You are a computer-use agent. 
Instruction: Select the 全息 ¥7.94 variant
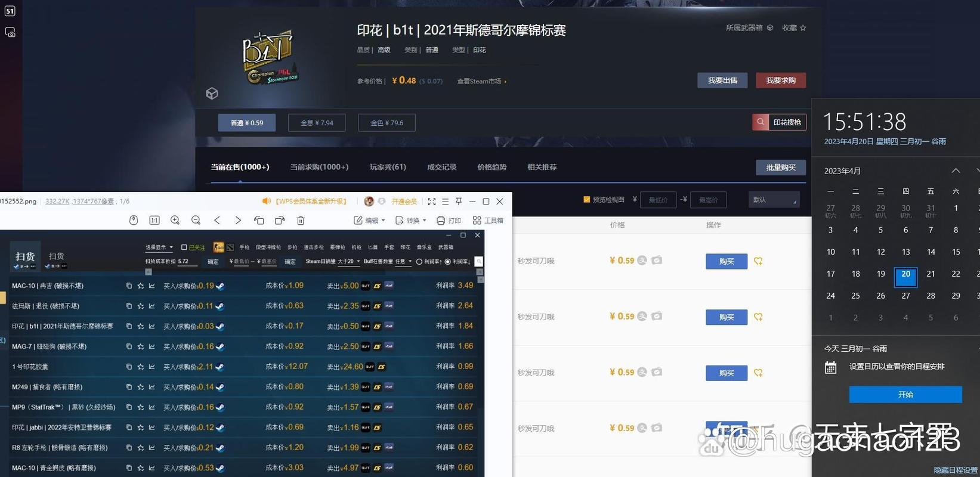coord(317,123)
